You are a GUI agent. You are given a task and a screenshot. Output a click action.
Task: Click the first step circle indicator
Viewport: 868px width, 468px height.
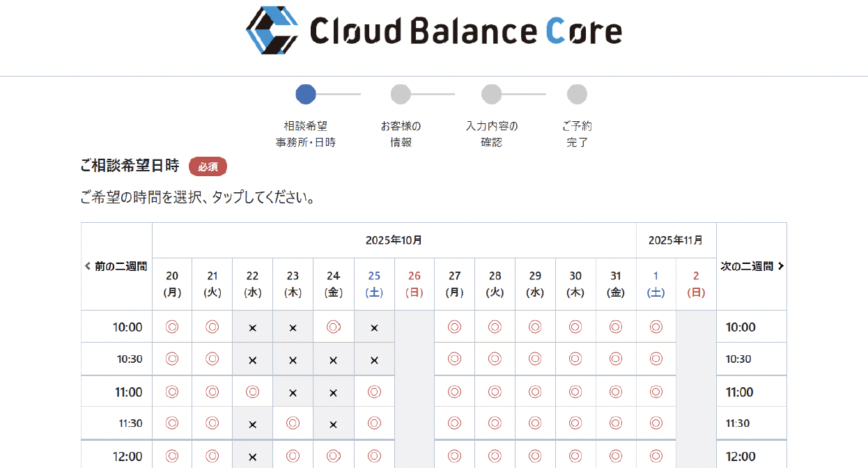306,94
